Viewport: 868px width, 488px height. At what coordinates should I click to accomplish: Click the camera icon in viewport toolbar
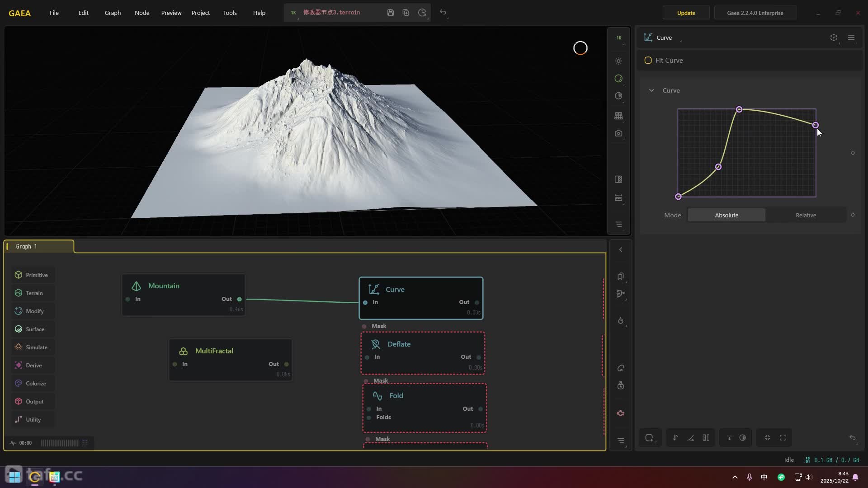[x=618, y=133]
